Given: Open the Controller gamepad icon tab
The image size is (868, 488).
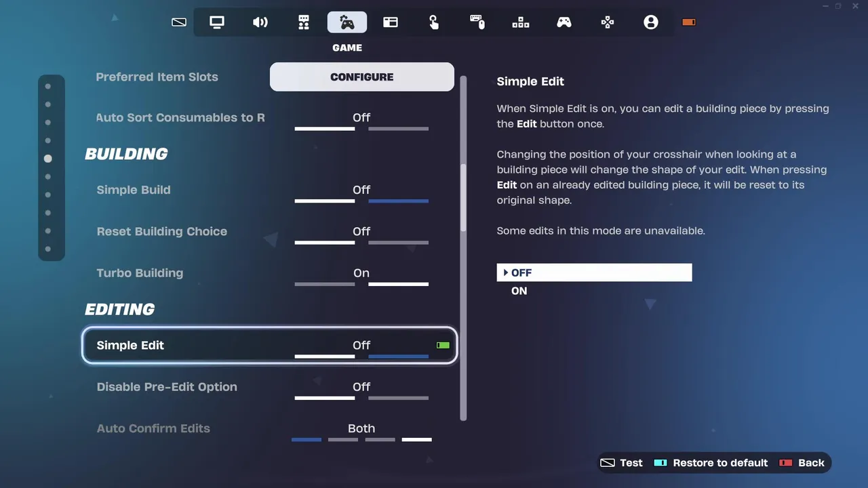Looking at the screenshot, I should tap(564, 22).
